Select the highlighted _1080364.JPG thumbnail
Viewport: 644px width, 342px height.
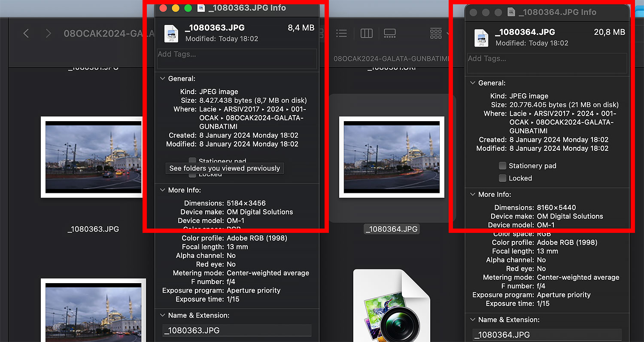pyautogui.click(x=391, y=157)
